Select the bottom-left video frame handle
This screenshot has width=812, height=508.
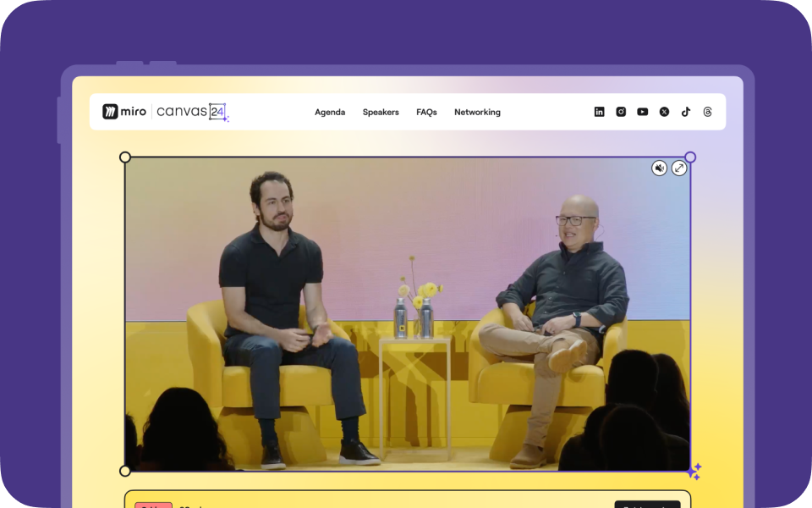(x=125, y=471)
